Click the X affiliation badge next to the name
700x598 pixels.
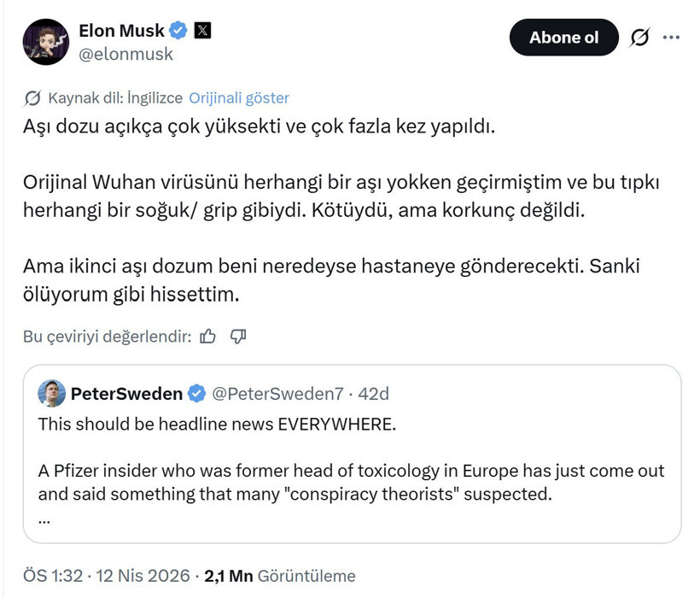[202, 32]
